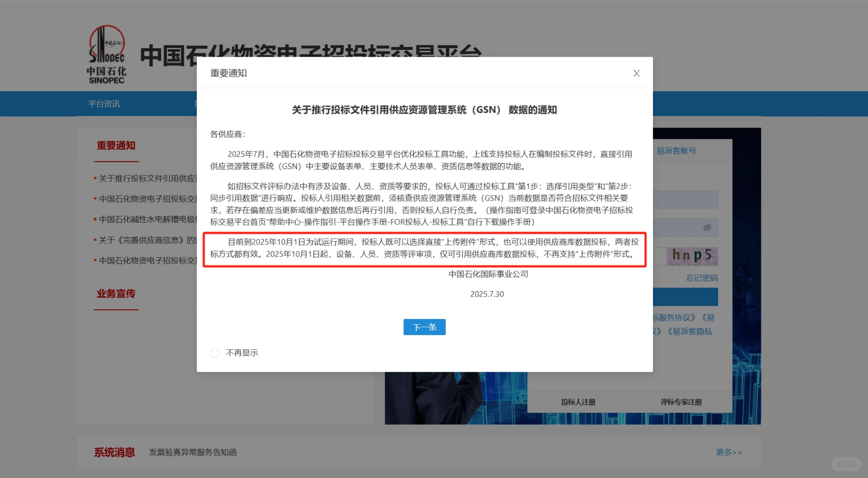Click 评标专家注册 to register as expert
The image size is (868, 478).
pyautogui.click(x=680, y=401)
